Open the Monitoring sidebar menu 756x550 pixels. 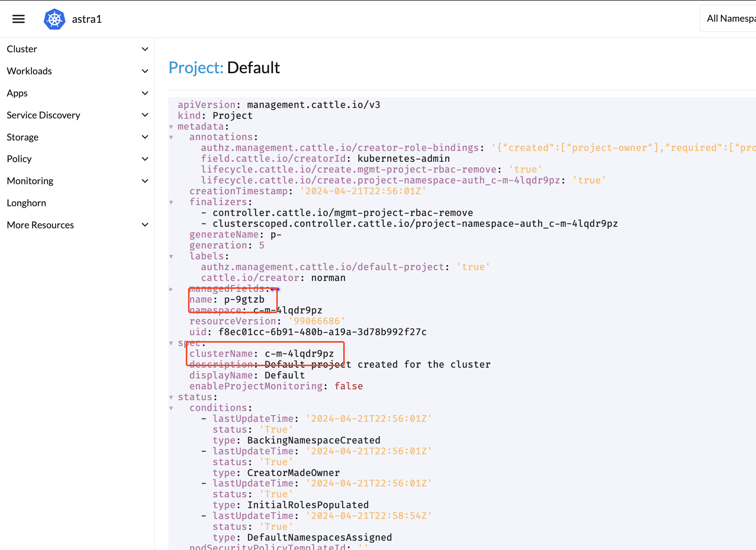tap(30, 181)
